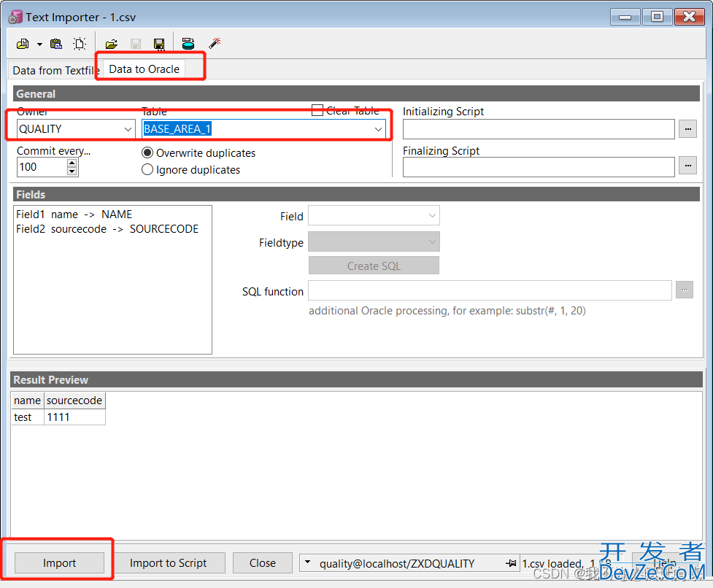Click Import to Script button
Viewport: 713px width, 588px height.
click(169, 563)
